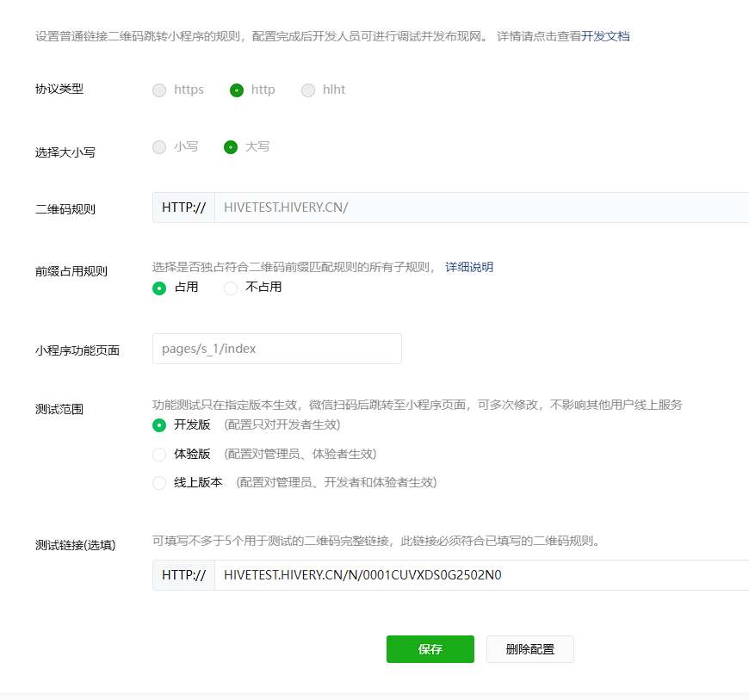Viewport: 749px width, 700px height.
Task: Click the 删除配置 button
Action: click(x=530, y=649)
